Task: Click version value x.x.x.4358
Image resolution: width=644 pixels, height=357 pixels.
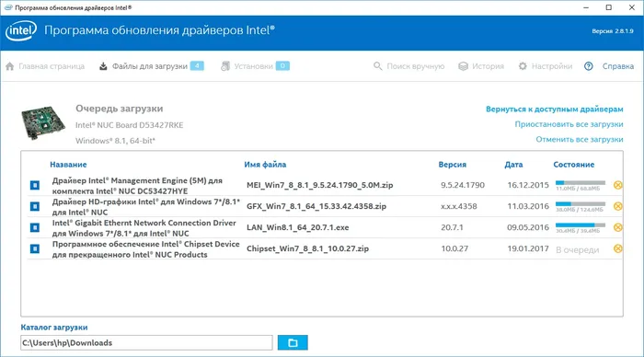Action: pos(459,206)
